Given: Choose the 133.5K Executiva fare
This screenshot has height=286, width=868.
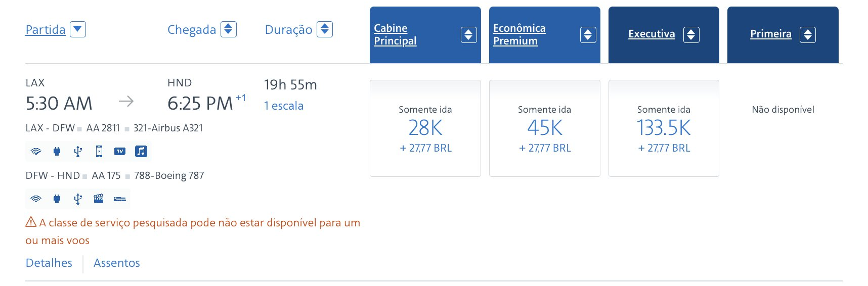Looking at the screenshot, I should tap(664, 128).
